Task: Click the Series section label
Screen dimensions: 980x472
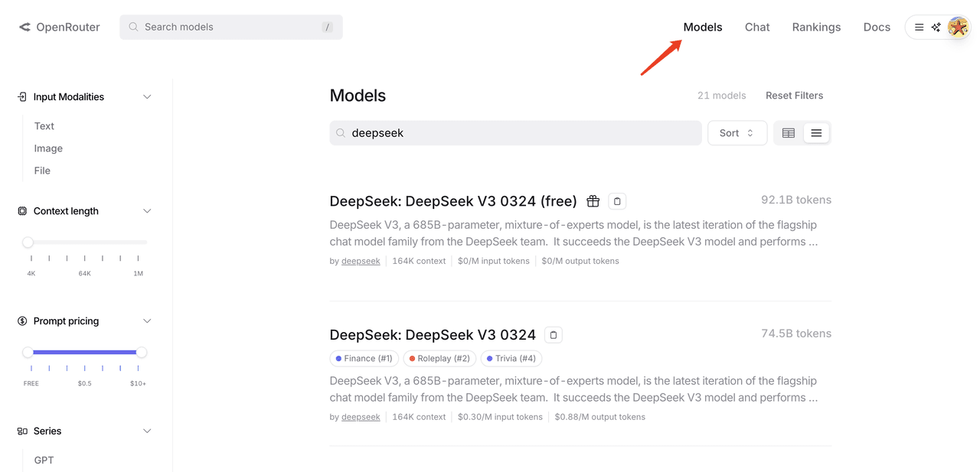Action: coord(47,431)
